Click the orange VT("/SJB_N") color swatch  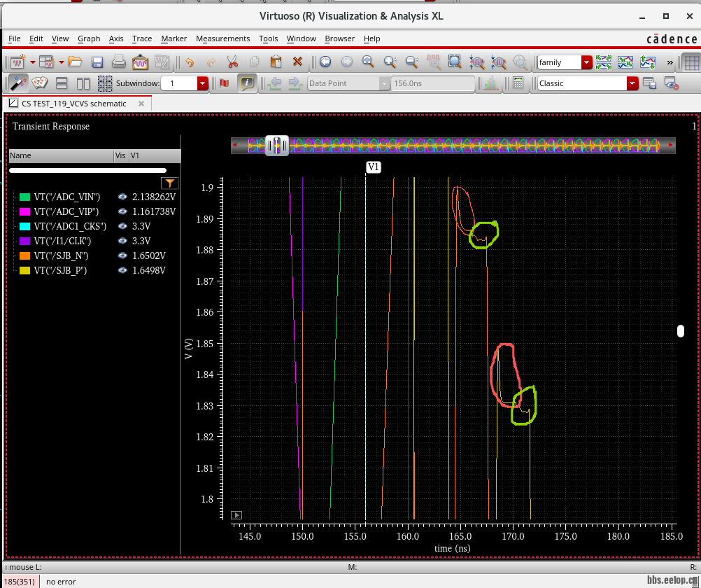click(x=25, y=255)
